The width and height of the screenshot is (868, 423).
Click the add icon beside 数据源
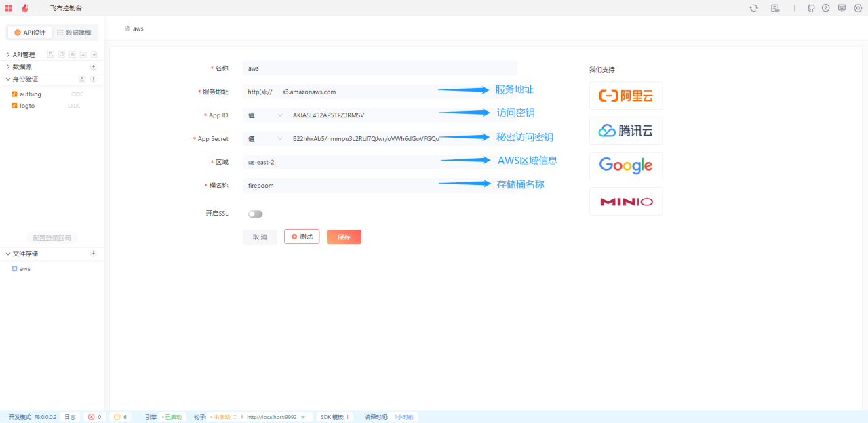94,67
